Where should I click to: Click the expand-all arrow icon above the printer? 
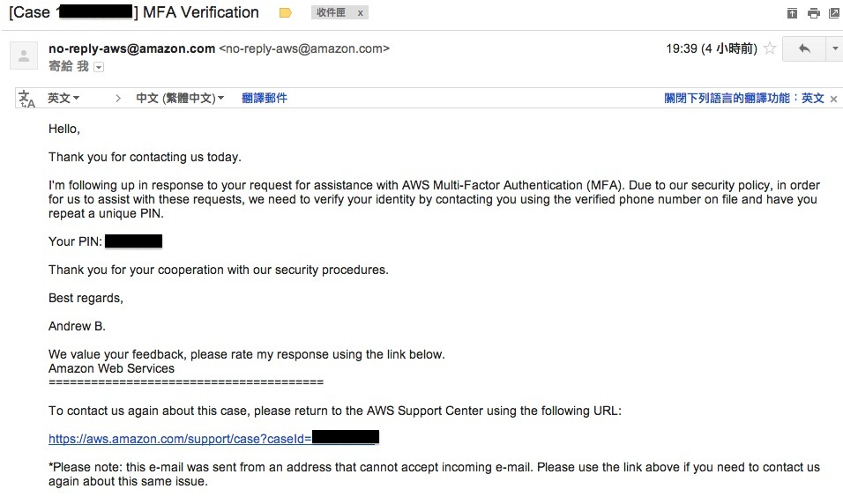click(x=792, y=13)
